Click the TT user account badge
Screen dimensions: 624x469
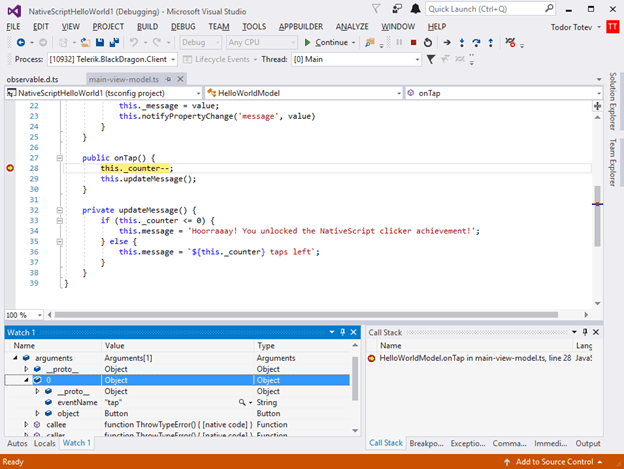[x=612, y=27]
